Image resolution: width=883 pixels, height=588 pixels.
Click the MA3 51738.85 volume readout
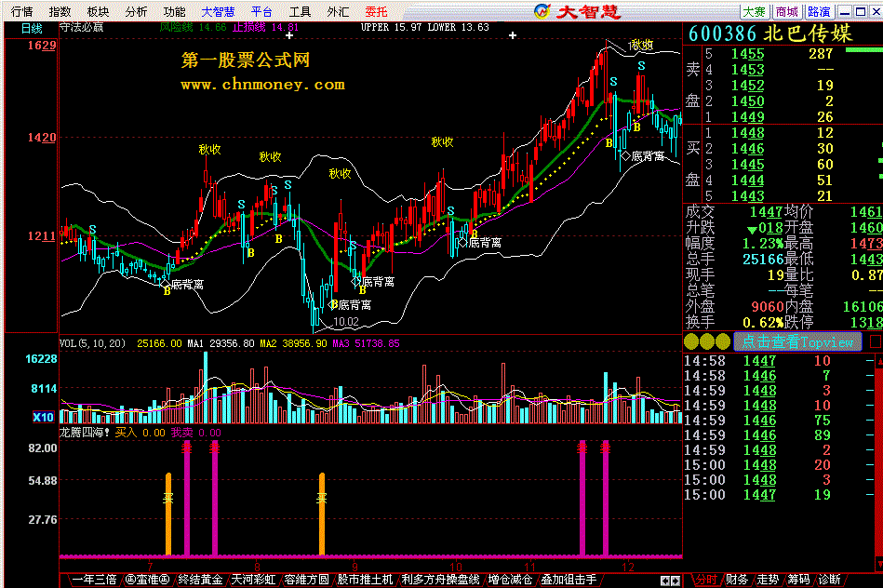click(366, 343)
